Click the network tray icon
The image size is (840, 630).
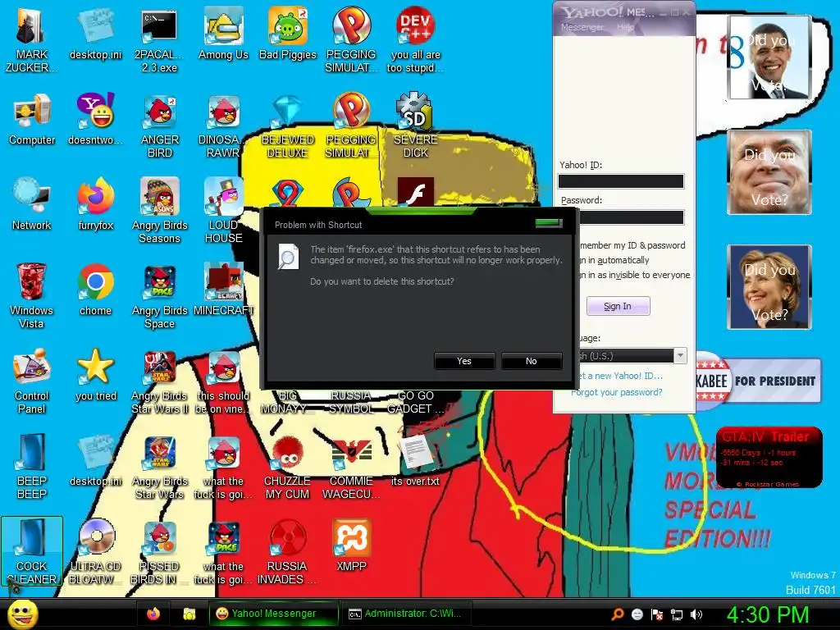[x=677, y=614]
